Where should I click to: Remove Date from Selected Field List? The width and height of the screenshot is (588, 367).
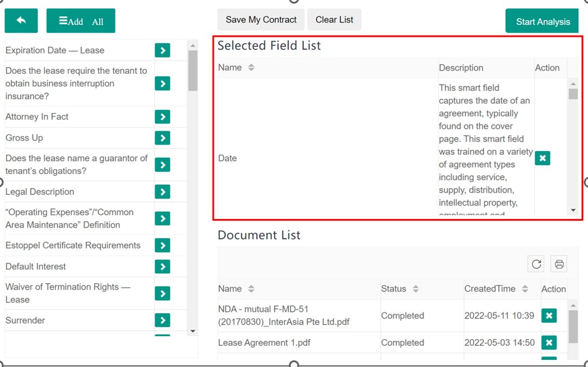point(542,158)
